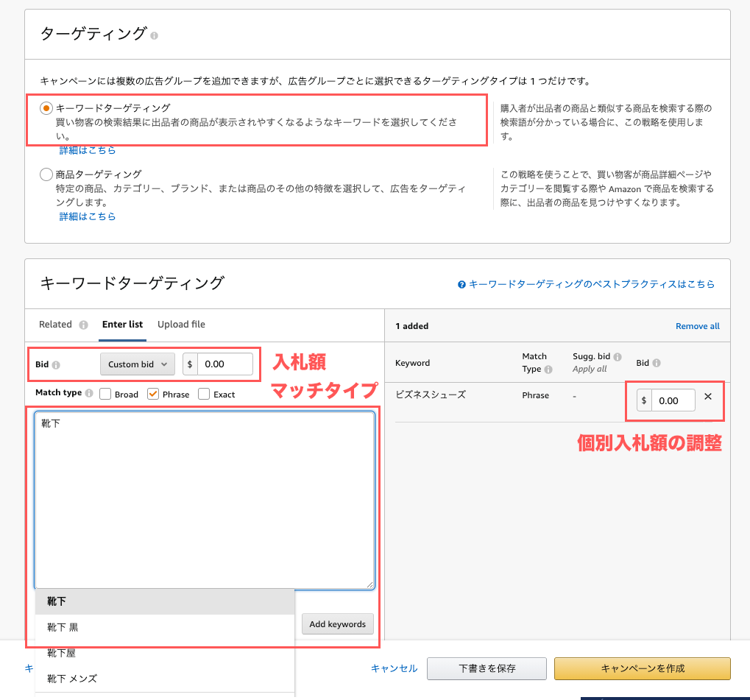The width and height of the screenshot is (750, 700).
Task: Click the Match Type column header info icon
Action: [x=548, y=369]
